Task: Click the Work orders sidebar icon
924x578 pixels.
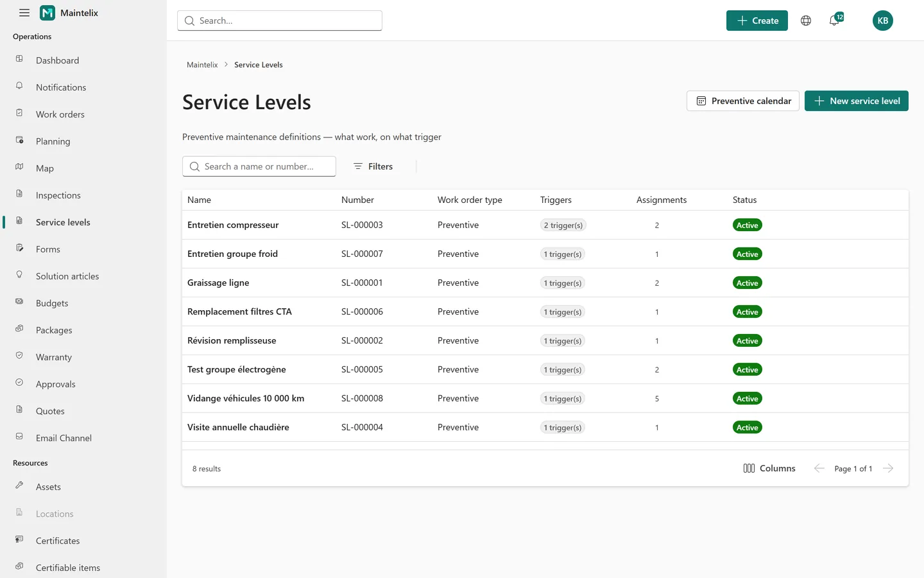Action: (x=19, y=113)
